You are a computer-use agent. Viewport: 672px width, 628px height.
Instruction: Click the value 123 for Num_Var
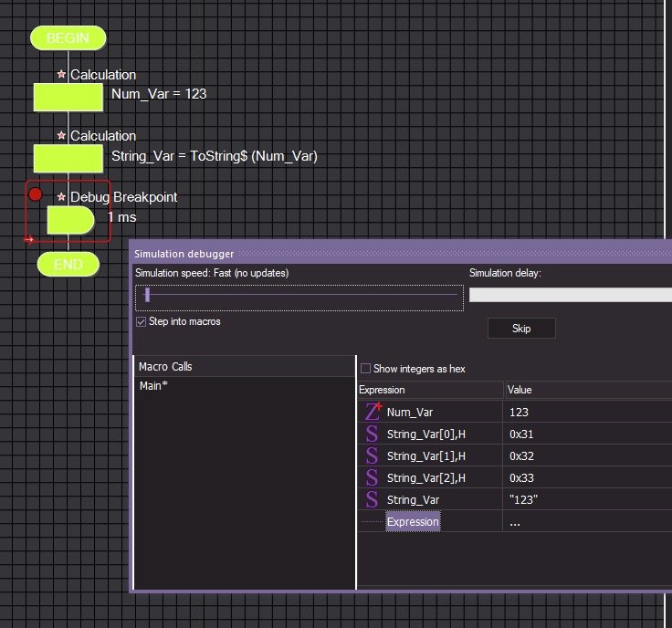pos(519,412)
